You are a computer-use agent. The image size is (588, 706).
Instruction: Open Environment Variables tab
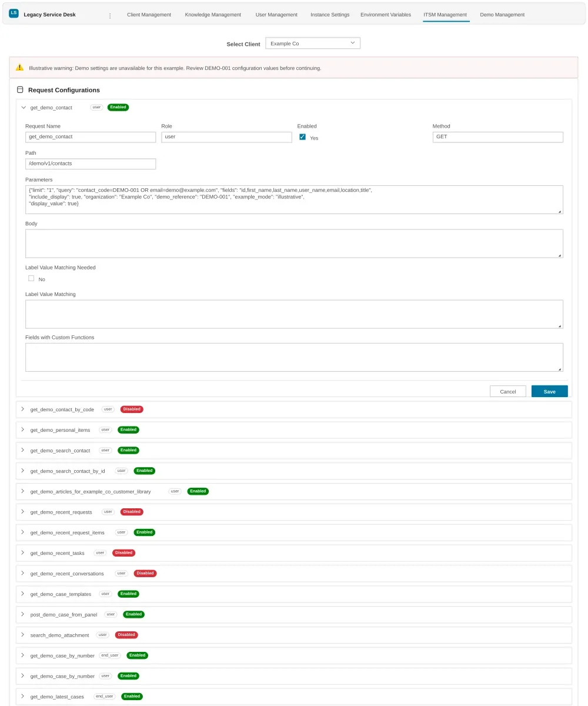386,15
